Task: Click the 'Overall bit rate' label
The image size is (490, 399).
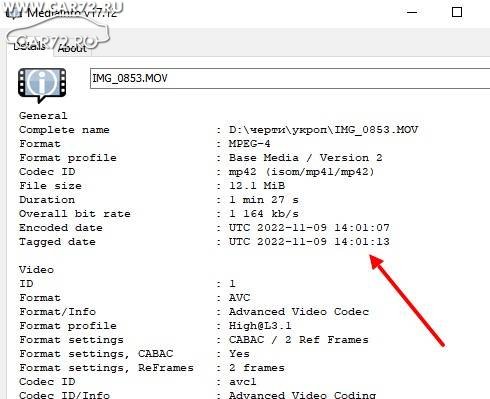Action: click(x=75, y=214)
